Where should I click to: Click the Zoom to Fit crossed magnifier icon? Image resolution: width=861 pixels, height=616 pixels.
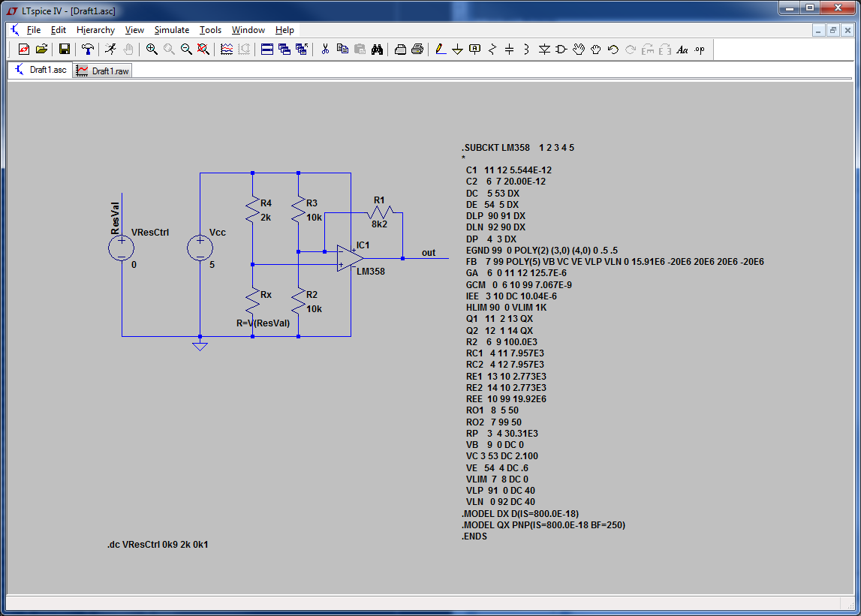(203, 50)
